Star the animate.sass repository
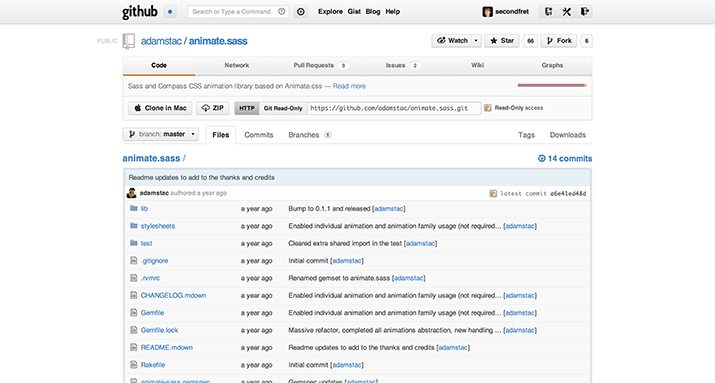 pyautogui.click(x=502, y=41)
